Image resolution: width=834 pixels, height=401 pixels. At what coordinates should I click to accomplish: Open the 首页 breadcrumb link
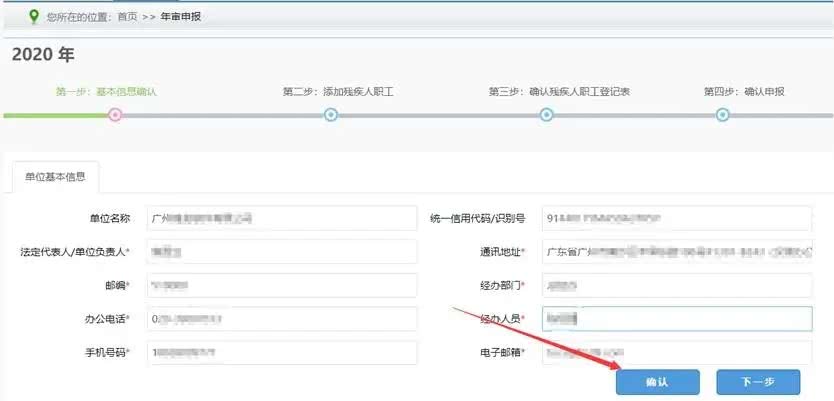(x=128, y=17)
